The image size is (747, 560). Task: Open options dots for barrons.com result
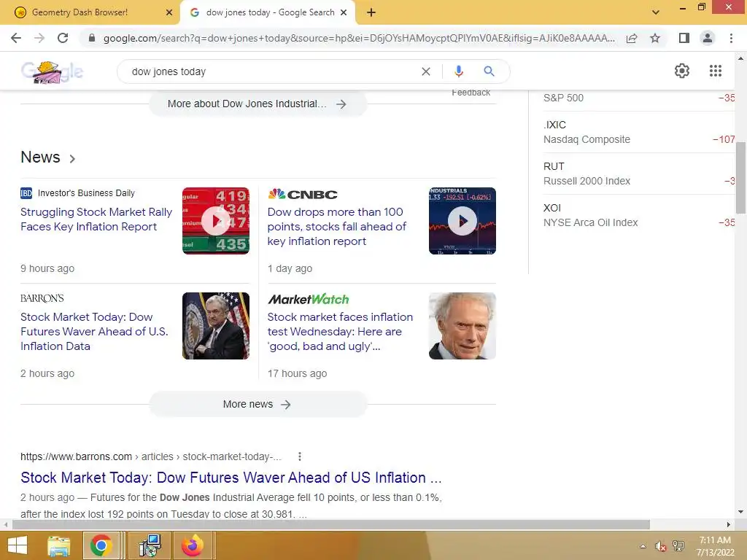[300, 456]
